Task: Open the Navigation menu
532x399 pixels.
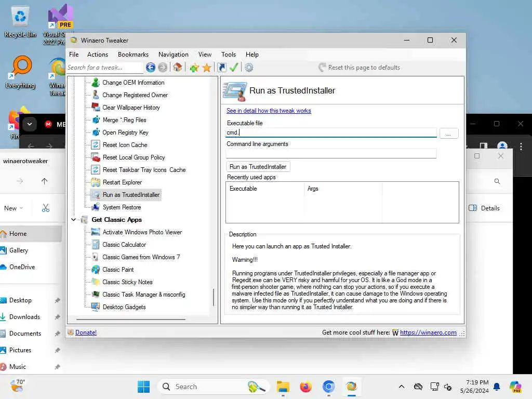Action: pyautogui.click(x=173, y=55)
